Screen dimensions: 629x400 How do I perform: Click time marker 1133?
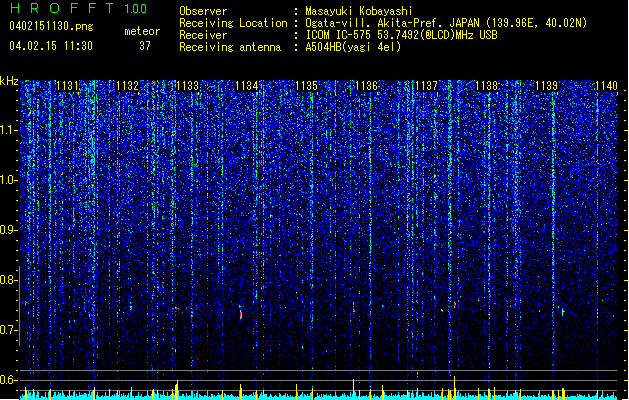pos(187,86)
